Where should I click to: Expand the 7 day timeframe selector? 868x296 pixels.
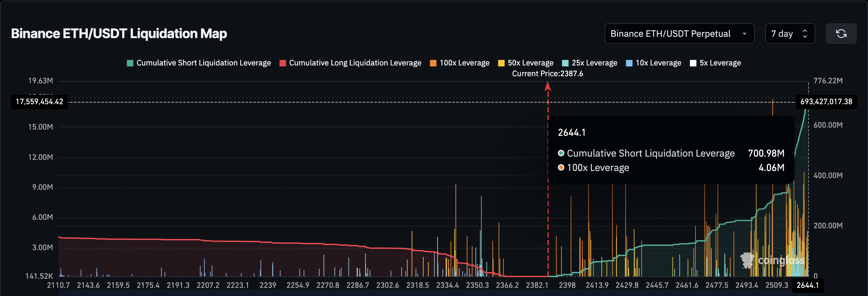[x=789, y=34]
